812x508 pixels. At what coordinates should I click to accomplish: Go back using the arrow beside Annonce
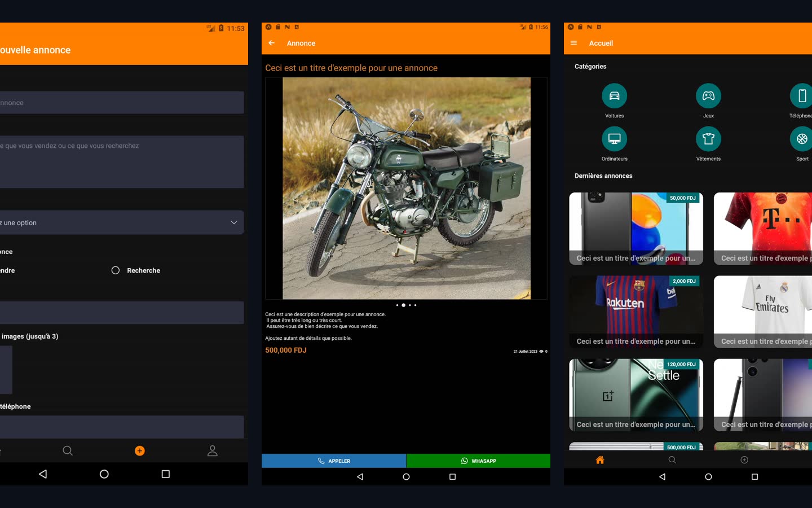pos(272,43)
